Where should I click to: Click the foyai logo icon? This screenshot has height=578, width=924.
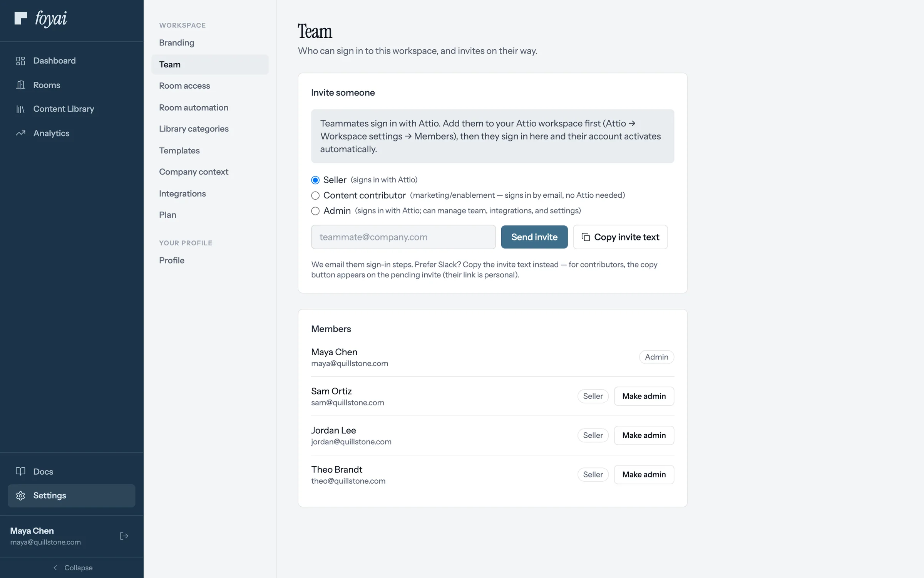(21, 18)
